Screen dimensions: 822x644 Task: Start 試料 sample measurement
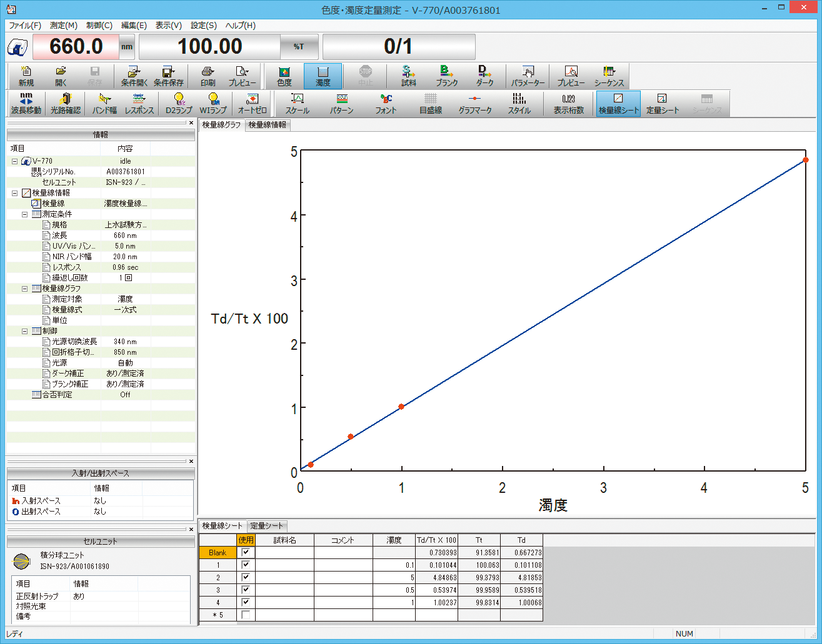(x=408, y=76)
